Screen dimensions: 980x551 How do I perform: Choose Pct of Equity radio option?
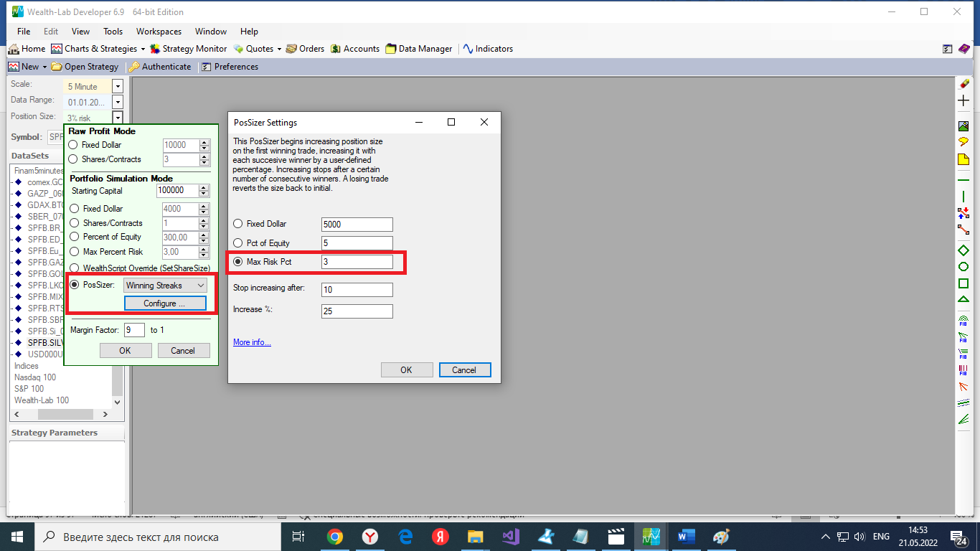(x=238, y=243)
